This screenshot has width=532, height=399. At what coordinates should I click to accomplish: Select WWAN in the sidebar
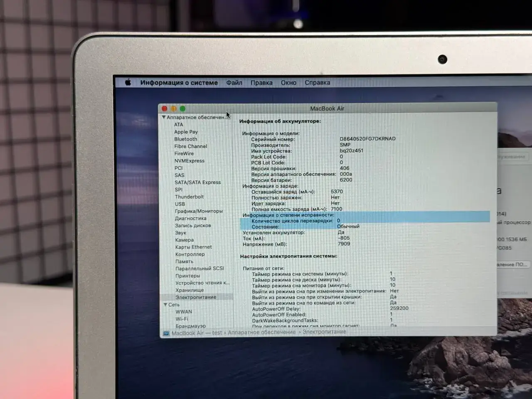[x=184, y=312]
